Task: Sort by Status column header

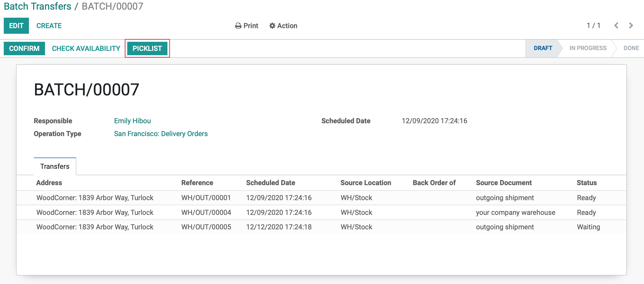Action: (587, 183)
